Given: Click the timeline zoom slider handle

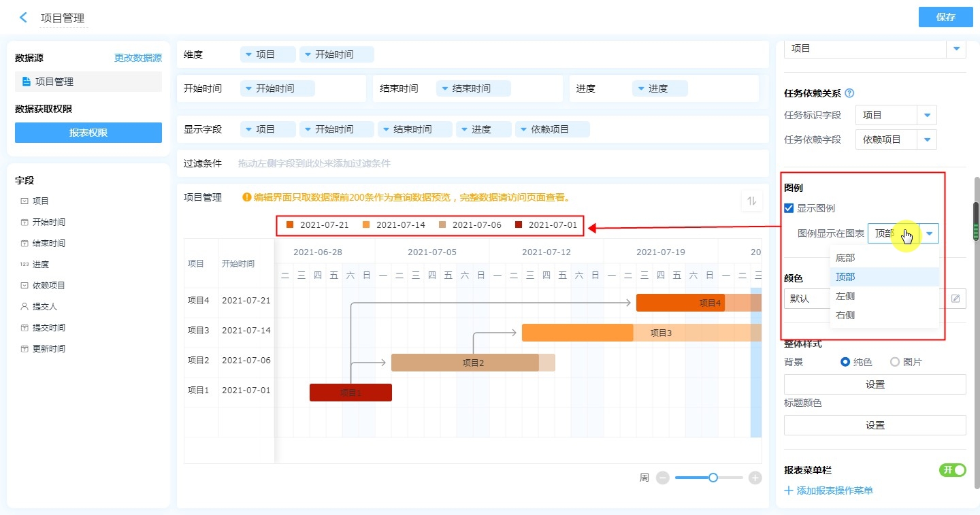Looking at the screenshot, I should click(x=713, y=478).
